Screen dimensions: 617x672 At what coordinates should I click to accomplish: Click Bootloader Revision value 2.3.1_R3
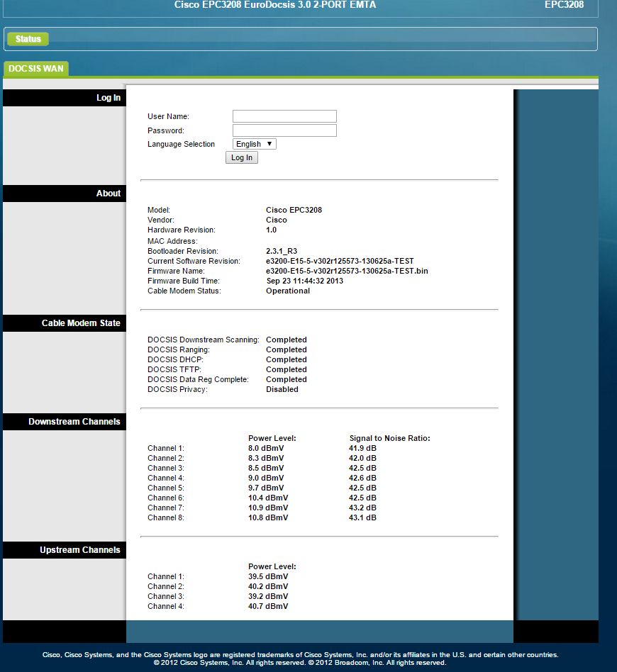click(x=282, y=251)
